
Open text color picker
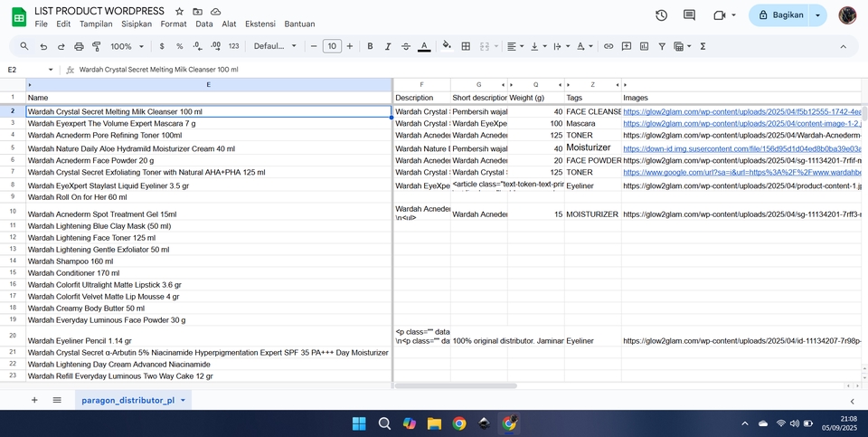[424, 46]
